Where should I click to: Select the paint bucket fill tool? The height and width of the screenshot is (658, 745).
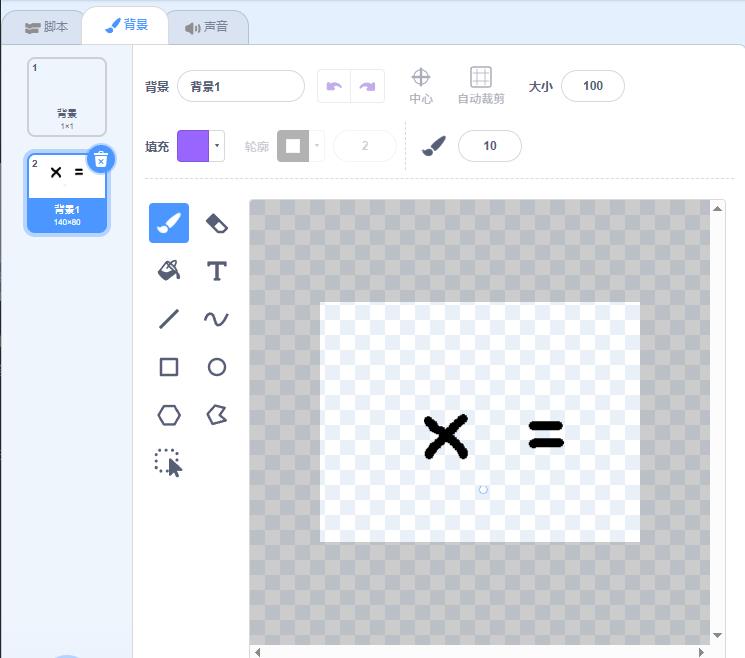click(x=169, y=271)
